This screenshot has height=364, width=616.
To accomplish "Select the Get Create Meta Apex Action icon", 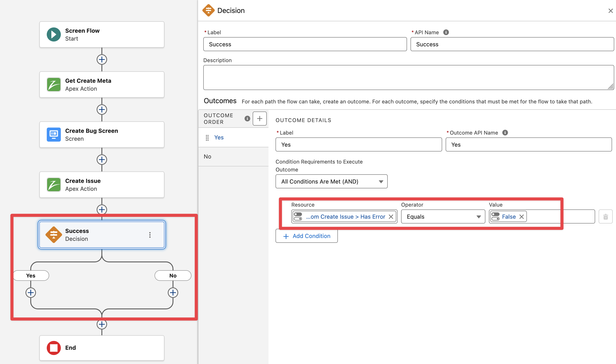I will (x=54, y=85).
